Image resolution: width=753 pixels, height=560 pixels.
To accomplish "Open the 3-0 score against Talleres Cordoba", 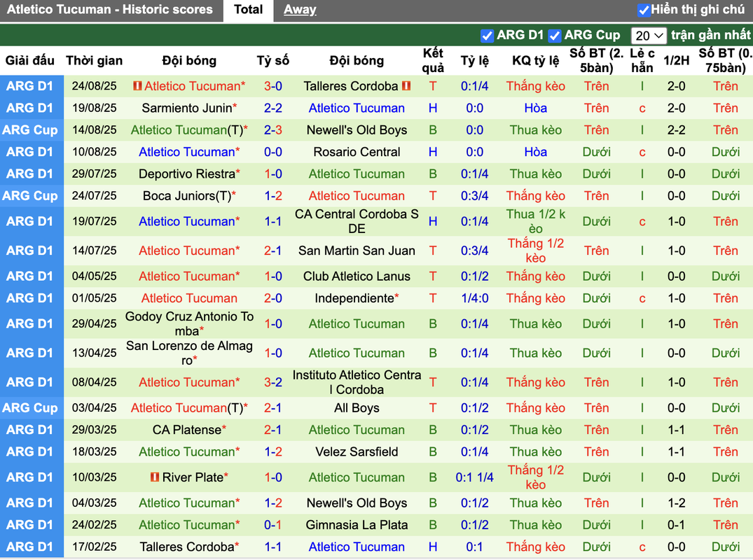I will tap(272, 86).
